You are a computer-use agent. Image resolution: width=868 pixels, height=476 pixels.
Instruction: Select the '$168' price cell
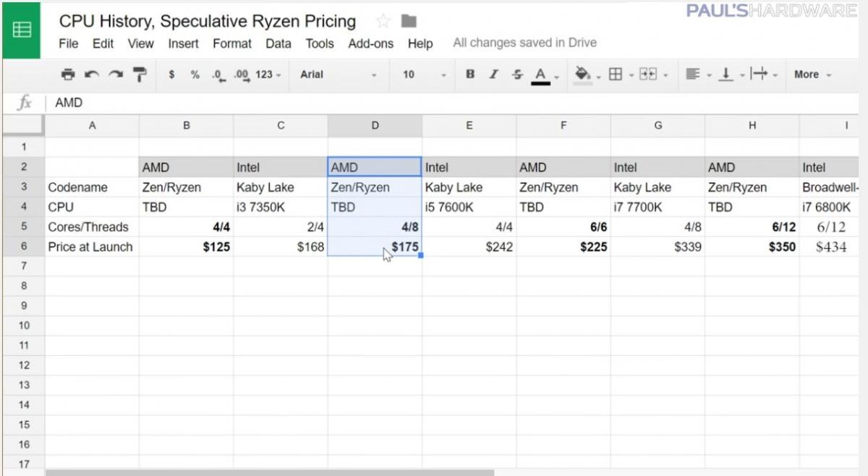pos(281,247)
